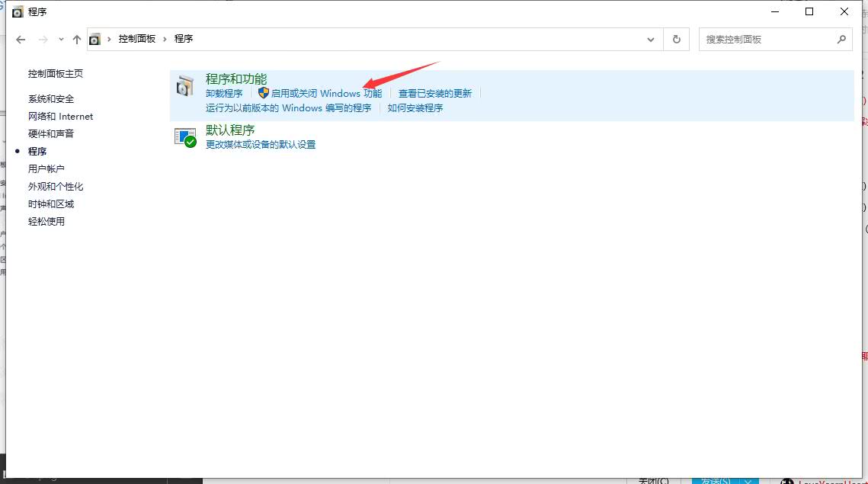
Task: Click 卸载程序 link
Action: pos(224,94)
